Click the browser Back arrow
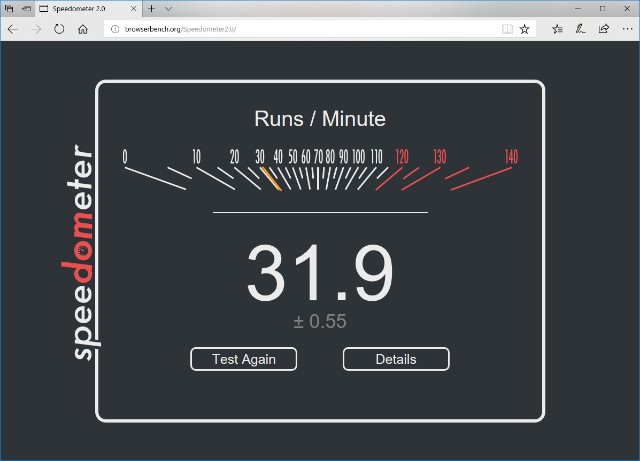This screenshot has height=461, width=640. pos(12,29)
